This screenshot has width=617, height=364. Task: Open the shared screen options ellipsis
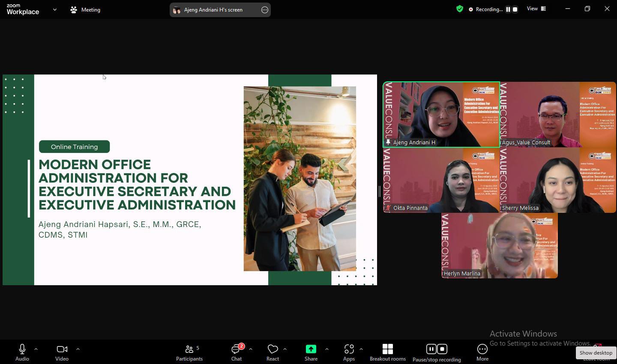click(x=265, y=9)
